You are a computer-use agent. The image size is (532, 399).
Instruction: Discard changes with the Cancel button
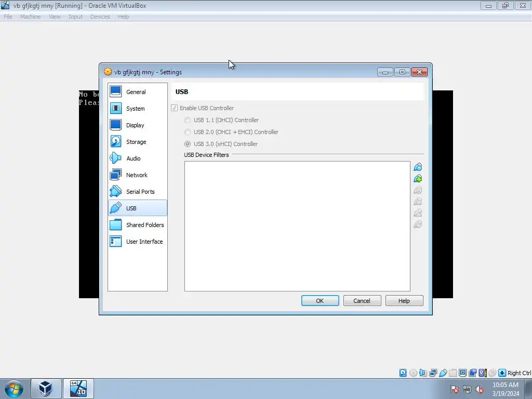coord(362,301)
